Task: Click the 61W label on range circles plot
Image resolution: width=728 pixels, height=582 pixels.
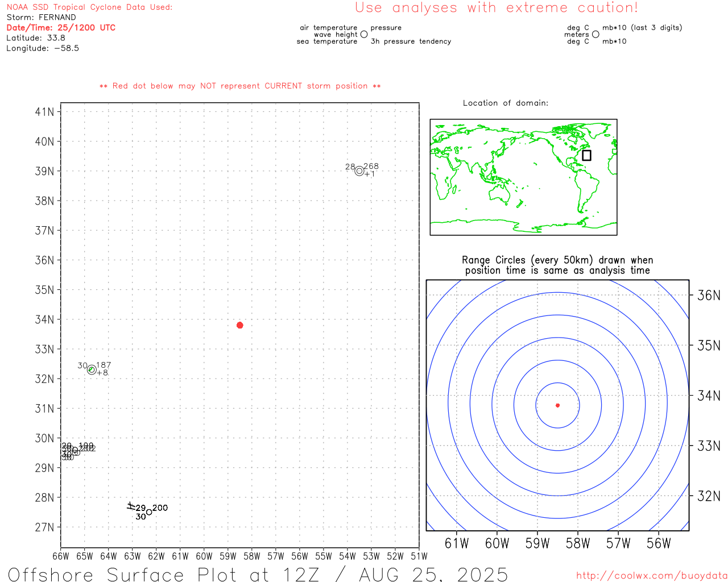Action: pos(457,543)
